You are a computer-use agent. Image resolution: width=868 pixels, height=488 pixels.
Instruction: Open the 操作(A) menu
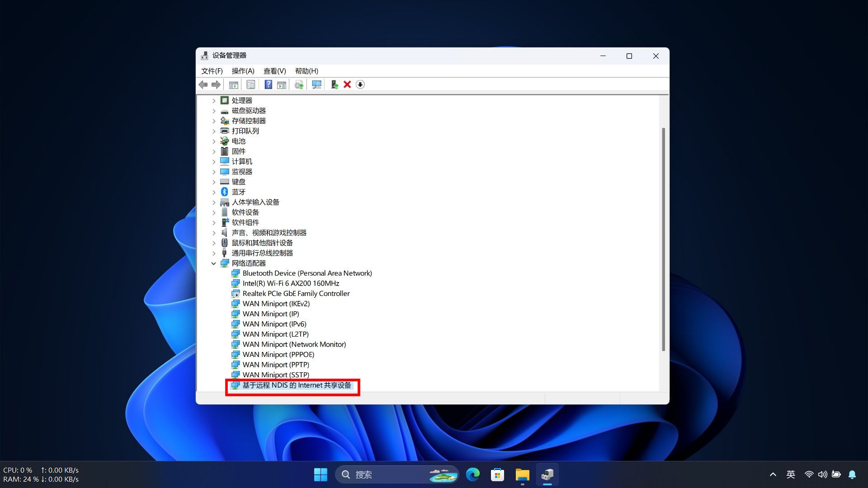point(243,71)
